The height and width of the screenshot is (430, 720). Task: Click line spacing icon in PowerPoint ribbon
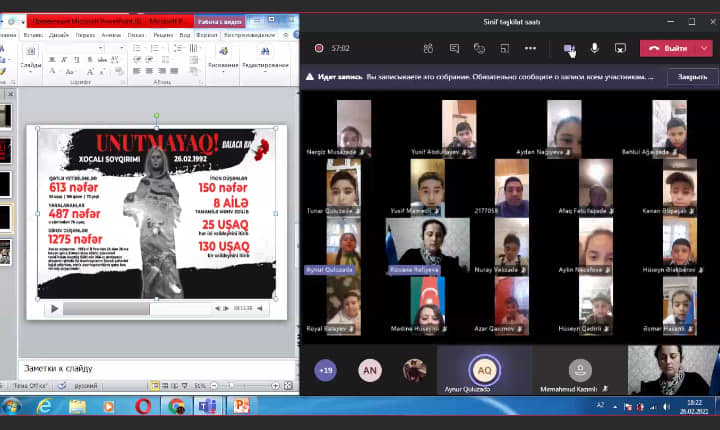[178, 48]
